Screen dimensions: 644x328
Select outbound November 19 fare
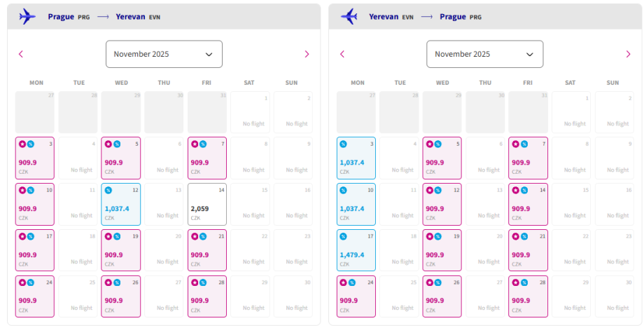coord(121,250)
